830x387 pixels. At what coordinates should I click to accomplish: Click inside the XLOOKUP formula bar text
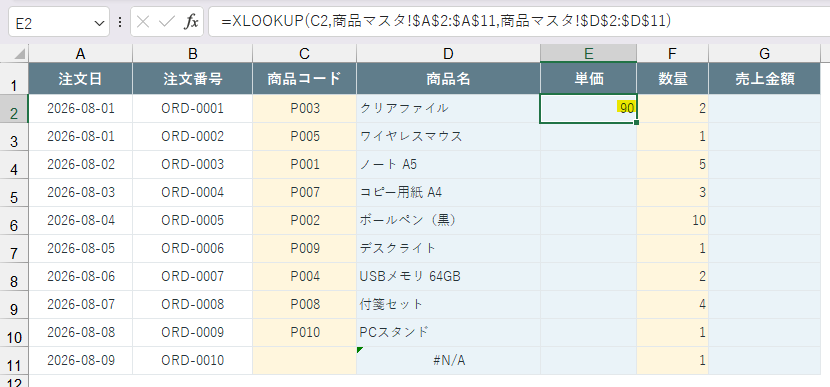(x=446, y=21)
